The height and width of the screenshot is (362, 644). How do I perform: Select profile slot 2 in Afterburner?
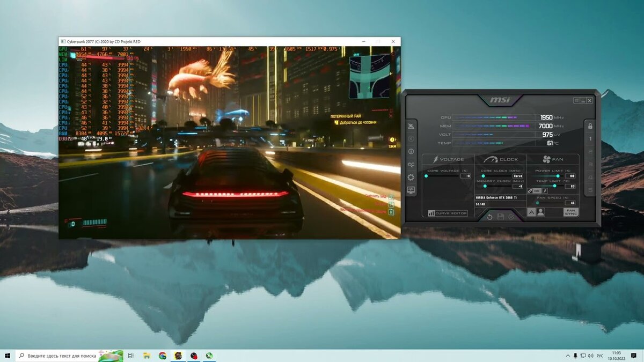590,152
